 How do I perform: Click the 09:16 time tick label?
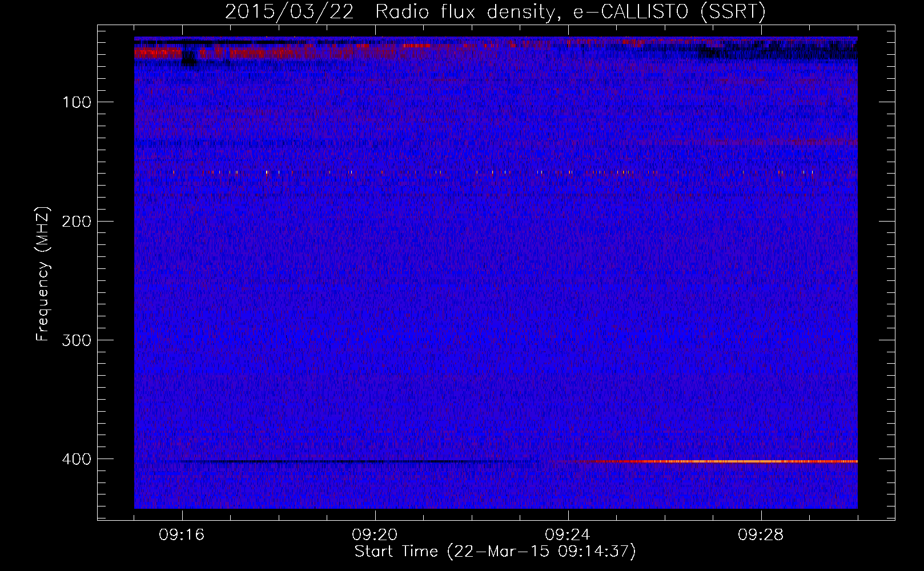click(x=182, y=535)
